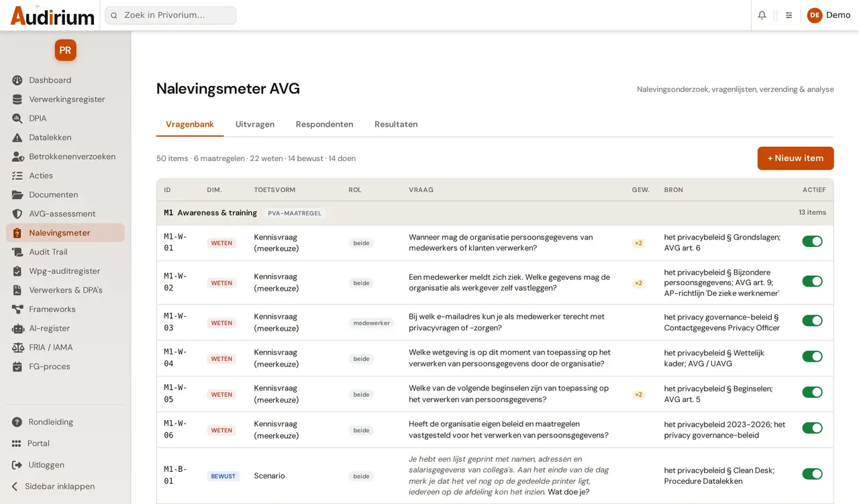
Task: Toggle Actief switch for item M1-W-06
Action: [812, 427]
